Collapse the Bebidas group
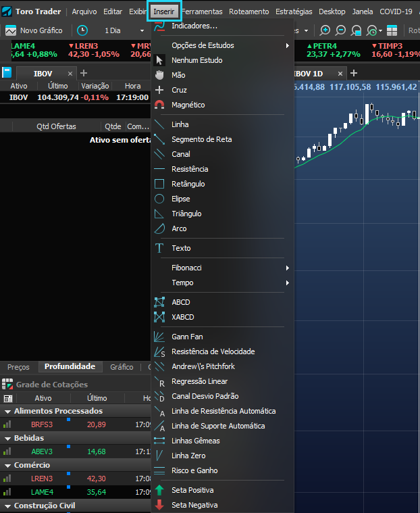Viewport: 420px width, 513px height. tap(8, 439)
